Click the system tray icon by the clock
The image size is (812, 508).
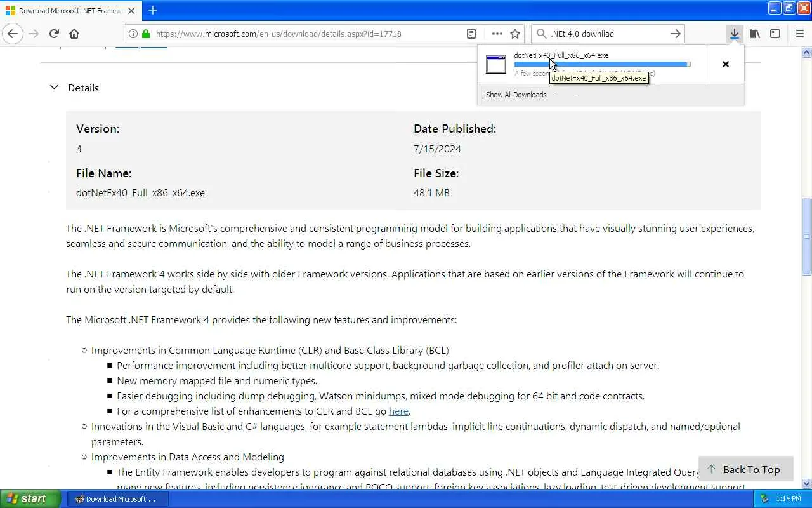click(764, 498)
